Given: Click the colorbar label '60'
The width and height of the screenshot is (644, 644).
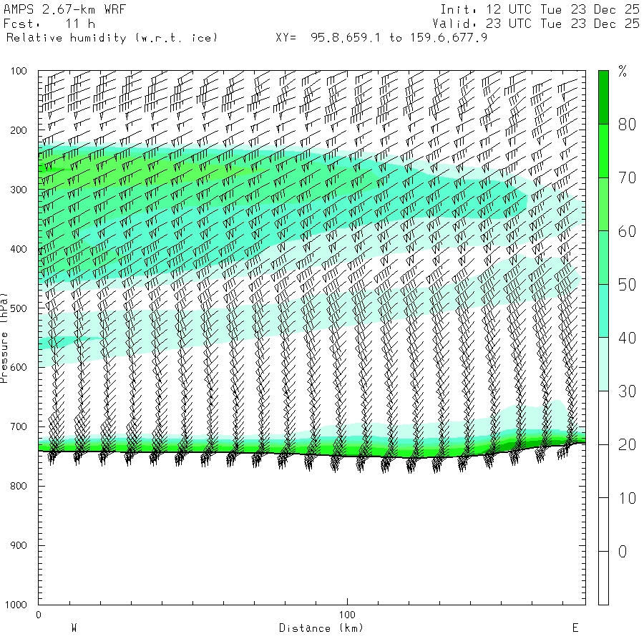Looking at the screenshot, I should pyautogui.click(x=627, y=231).
